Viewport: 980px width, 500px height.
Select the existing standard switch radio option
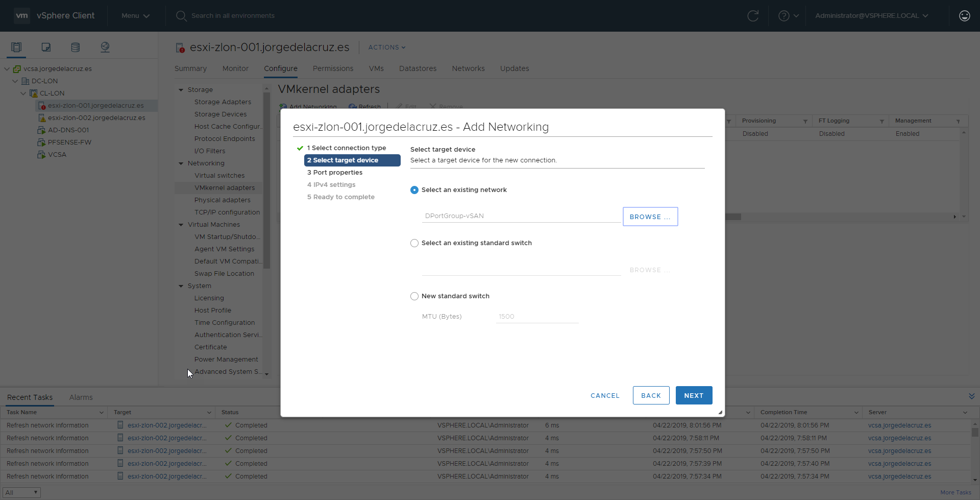(414, 243)
